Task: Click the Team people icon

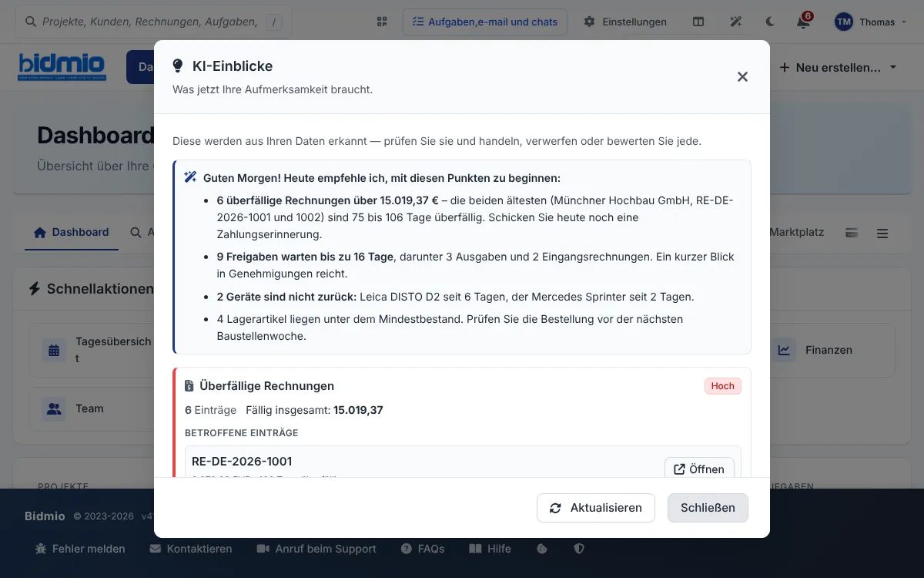Action: coord(54,408)
